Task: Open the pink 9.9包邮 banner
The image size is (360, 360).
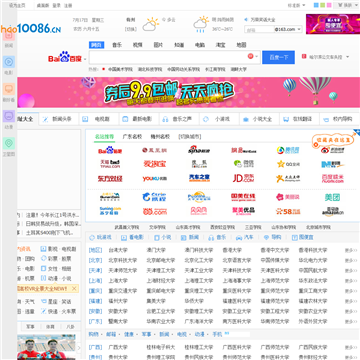Action: (x=189, y=92)
